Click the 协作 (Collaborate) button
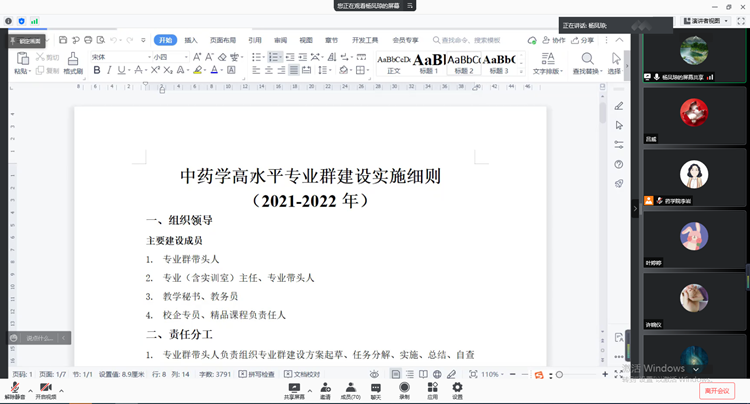Screen dimensions: 750x404 pyautogui.click(x=554, y=40)
